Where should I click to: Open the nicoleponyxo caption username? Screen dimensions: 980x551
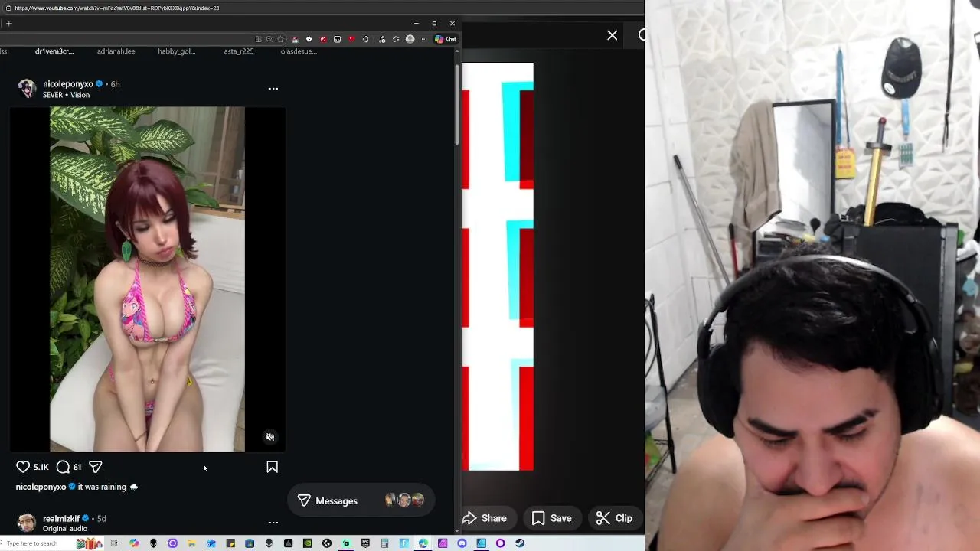point(41,487)
